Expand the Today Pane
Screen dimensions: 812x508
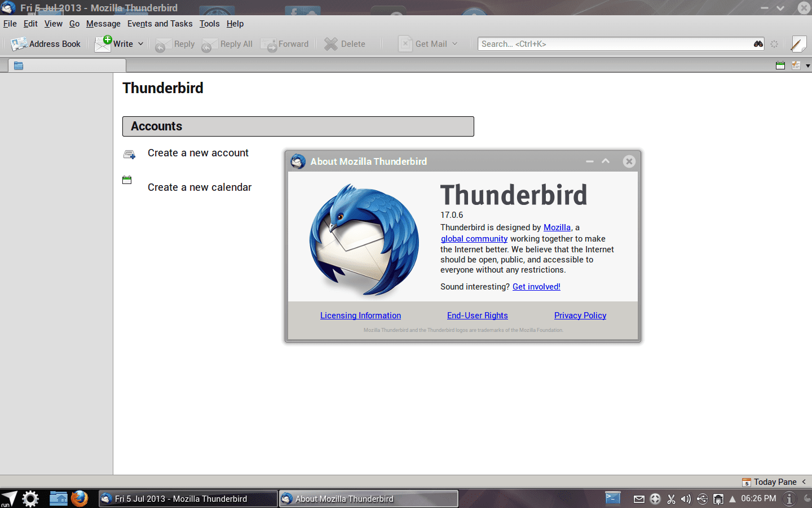tap(774, 482)
